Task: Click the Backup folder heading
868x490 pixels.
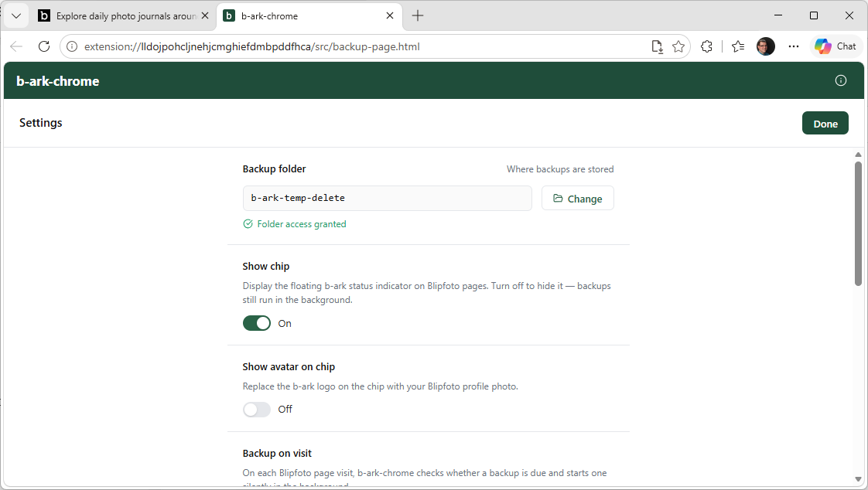Action: (x=274, y=168)
